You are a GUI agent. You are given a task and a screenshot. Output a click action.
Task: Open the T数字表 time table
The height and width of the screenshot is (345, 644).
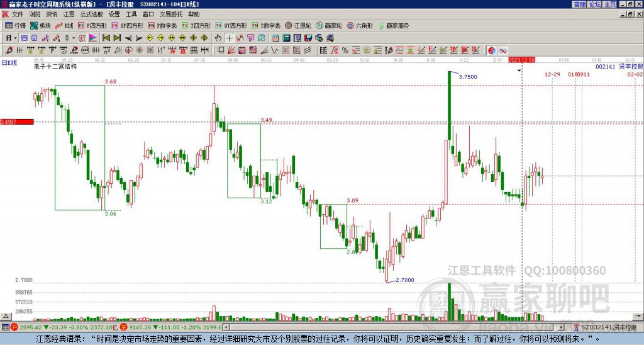[x=266, y=25]
